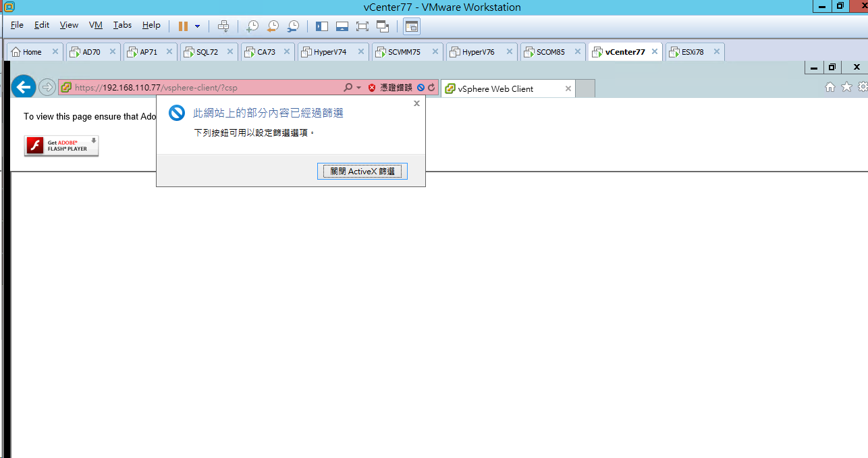Click the blue blocked icon in the popup
This screenshot has height=458, width=868.
[x=177, y=113]
